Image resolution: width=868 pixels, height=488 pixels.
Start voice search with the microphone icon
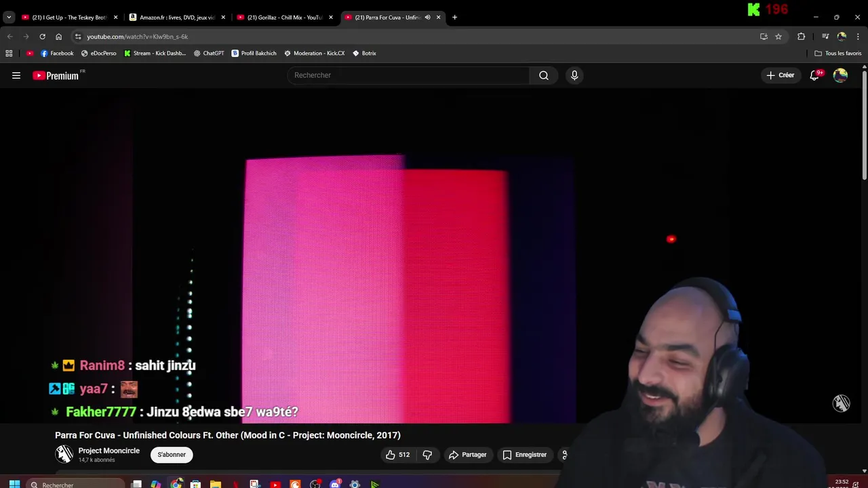574,75
